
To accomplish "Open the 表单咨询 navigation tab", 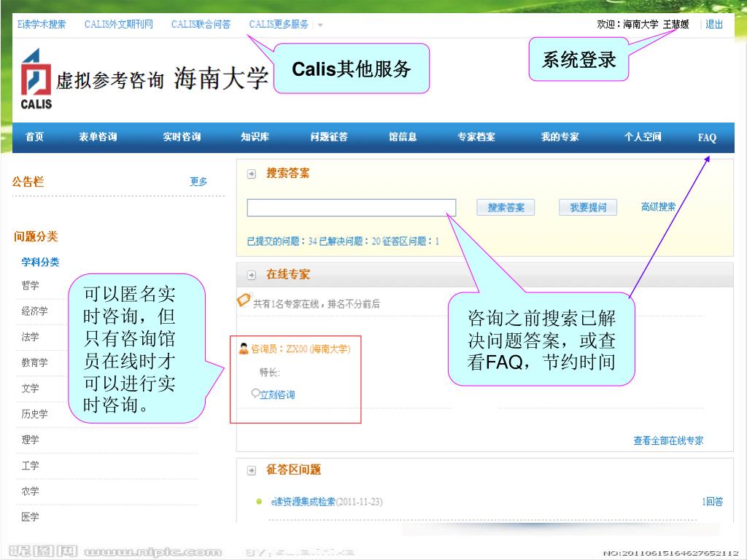I will click(x=98, y=137).
